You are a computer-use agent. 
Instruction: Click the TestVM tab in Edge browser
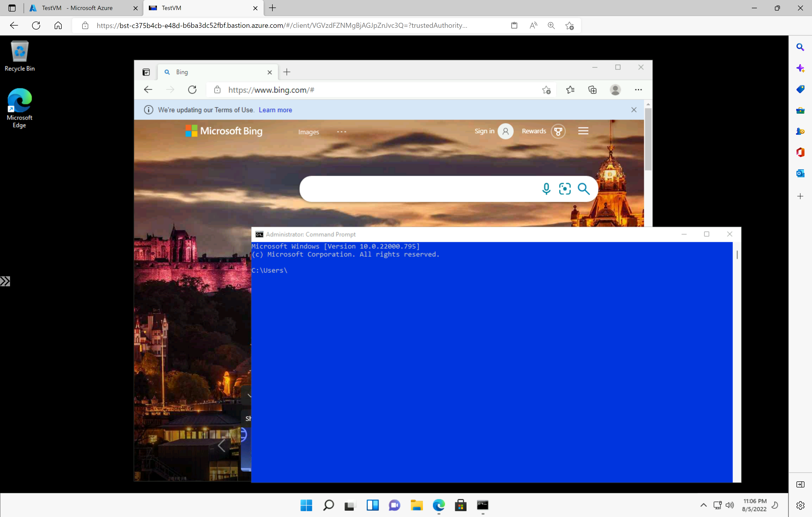201,8
